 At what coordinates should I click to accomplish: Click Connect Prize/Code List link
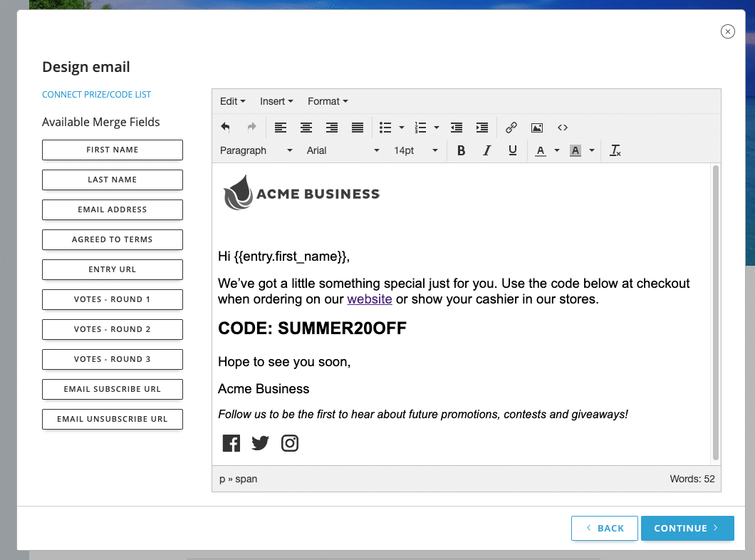(97, 95)
